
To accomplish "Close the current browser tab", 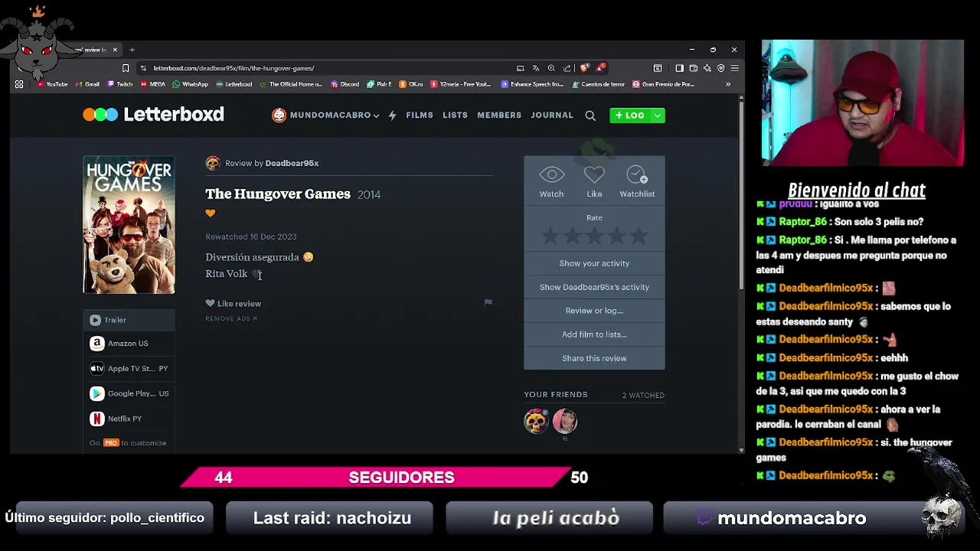I will (x=115, y=50).
